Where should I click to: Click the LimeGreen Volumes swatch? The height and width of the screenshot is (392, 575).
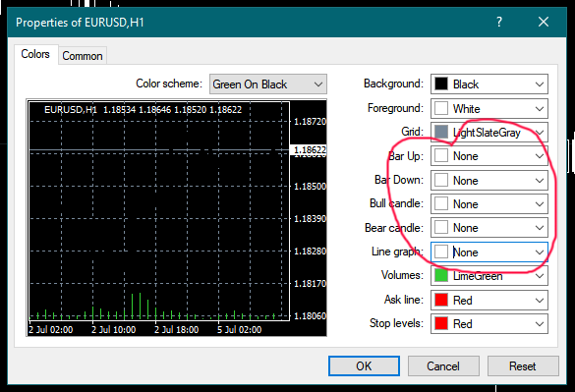point(441,275)
